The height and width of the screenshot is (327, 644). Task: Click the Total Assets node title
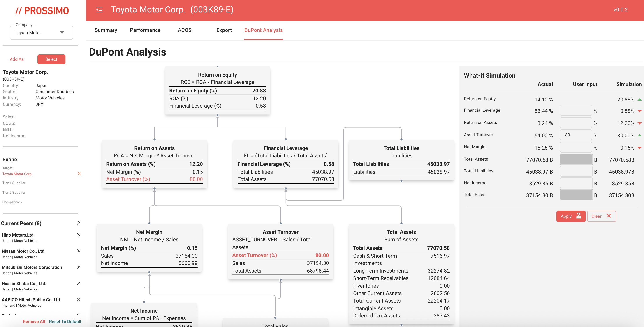(401, 232)
